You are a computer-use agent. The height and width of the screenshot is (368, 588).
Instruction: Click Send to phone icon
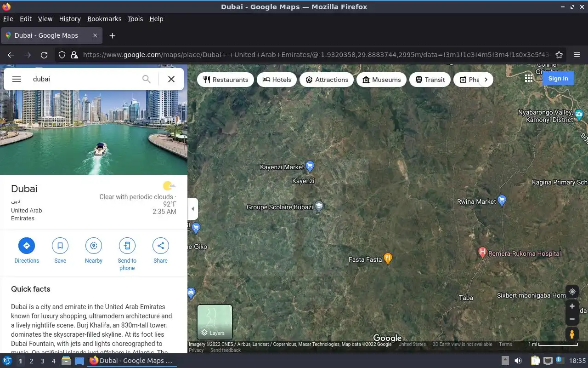tap(127, 246)
